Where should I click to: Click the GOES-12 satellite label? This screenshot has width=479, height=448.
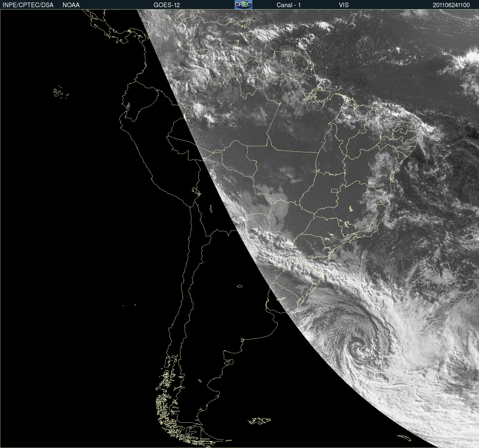point(167,5)
